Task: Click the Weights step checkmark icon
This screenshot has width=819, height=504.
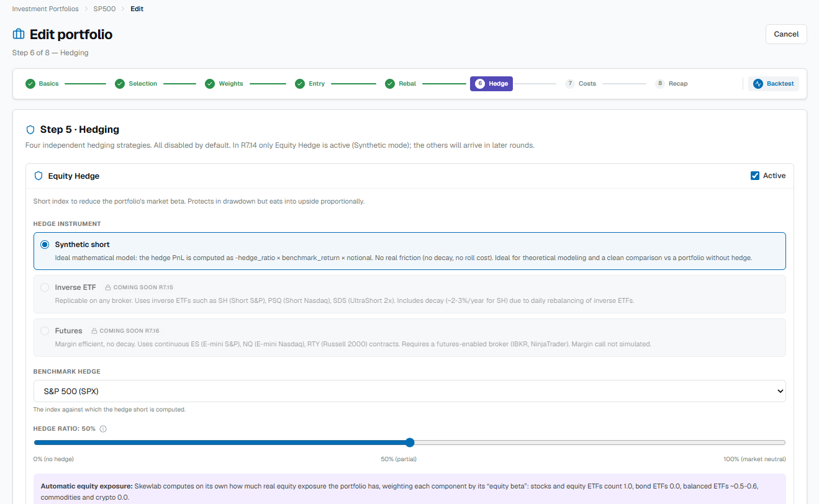Action: tap(210, 84)
